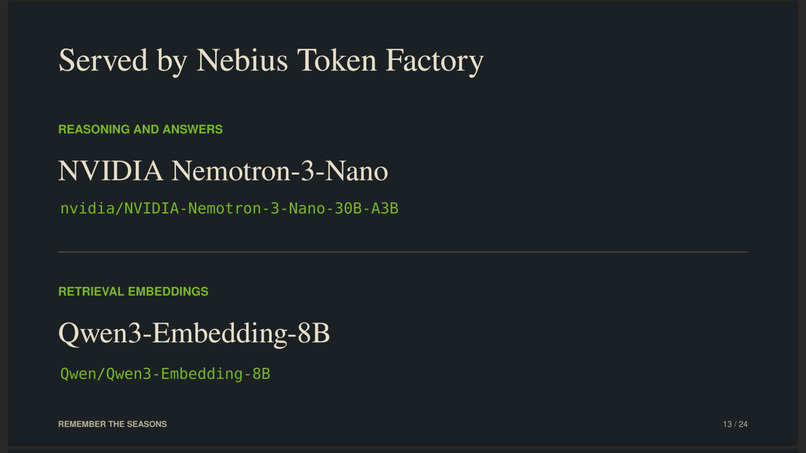Click the '8B' at the end of the Qwen3 heading
Viewport: 806px width, 453px height.
click(314, 333)
